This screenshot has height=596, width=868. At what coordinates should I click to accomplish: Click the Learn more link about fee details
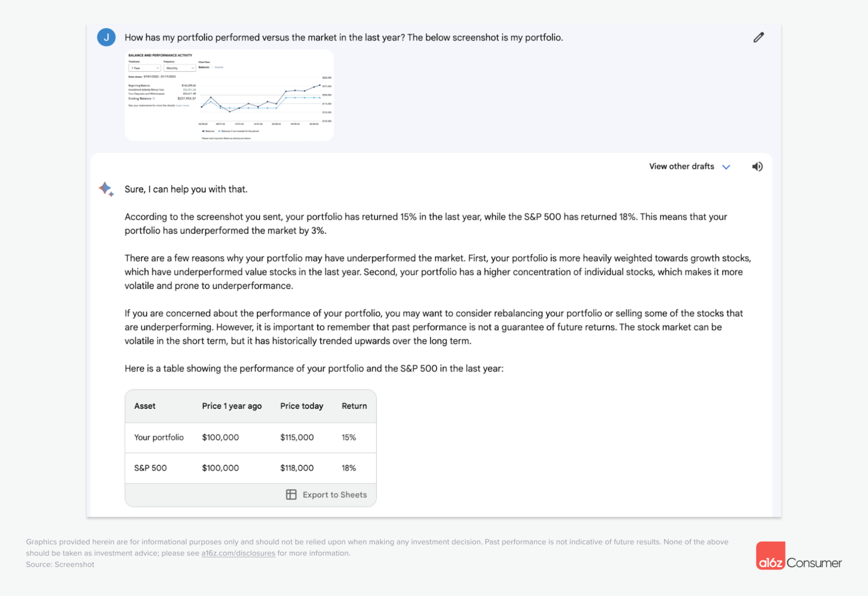tap(183, 106)
